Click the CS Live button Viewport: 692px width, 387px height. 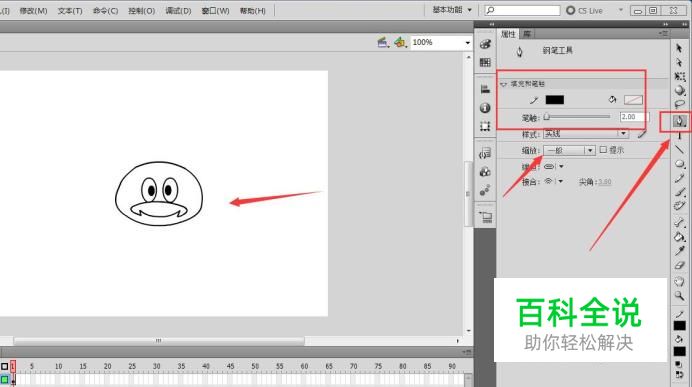[x=585, y=10]
